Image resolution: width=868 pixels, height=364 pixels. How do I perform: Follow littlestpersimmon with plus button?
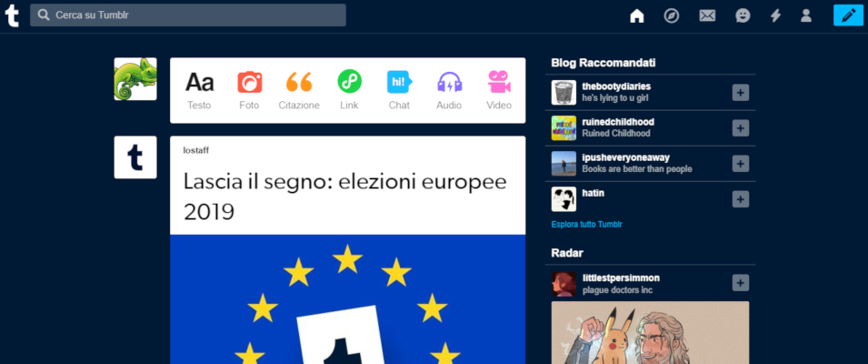(741, 283)
